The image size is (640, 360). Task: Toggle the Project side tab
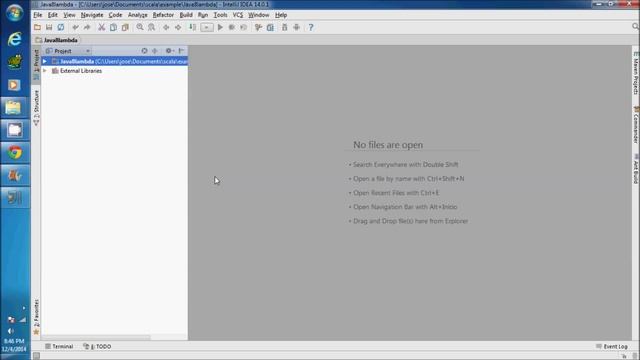click(x=36, y=64)
